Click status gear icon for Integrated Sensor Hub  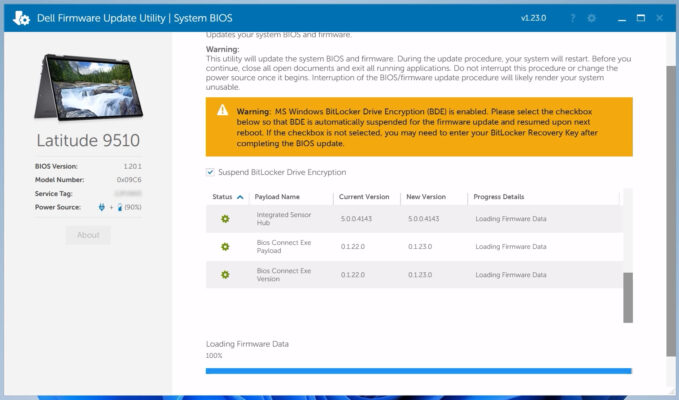click(225, 218)
